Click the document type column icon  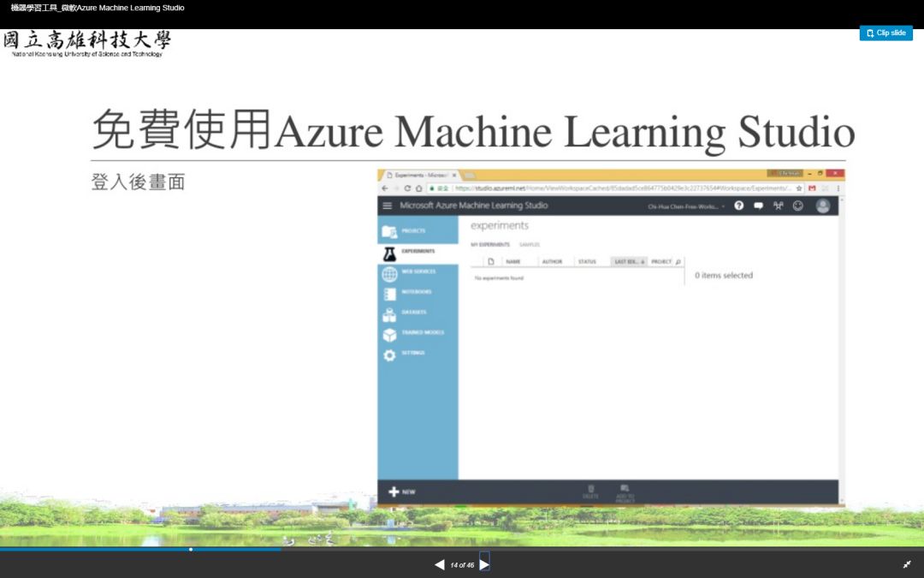coord(491,261)
